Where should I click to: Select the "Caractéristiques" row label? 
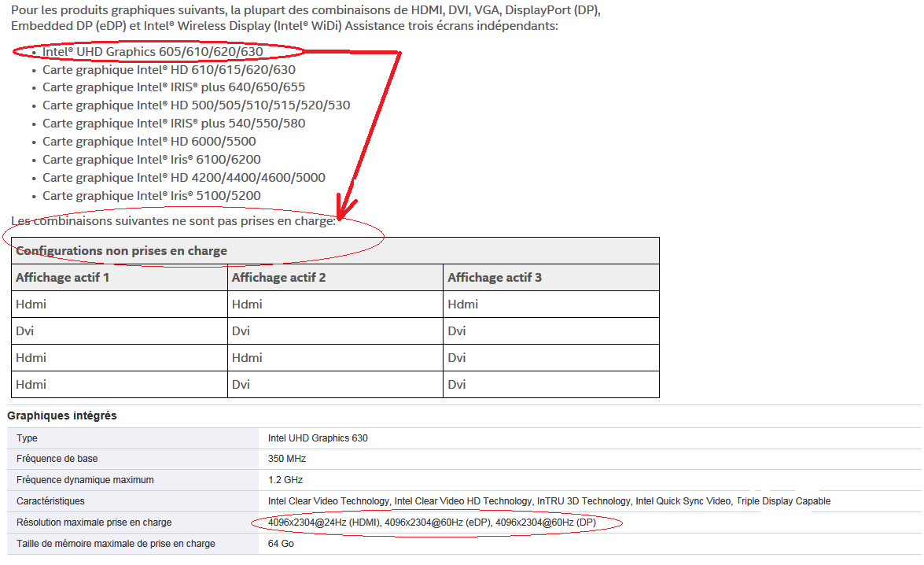tap(50, 501)
